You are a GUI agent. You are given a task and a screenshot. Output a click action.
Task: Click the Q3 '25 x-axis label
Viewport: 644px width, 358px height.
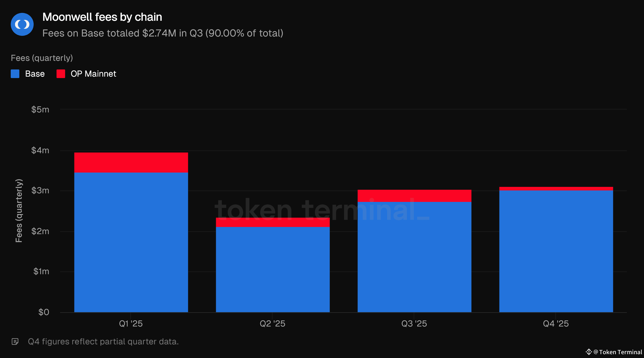tap(414, 323)
